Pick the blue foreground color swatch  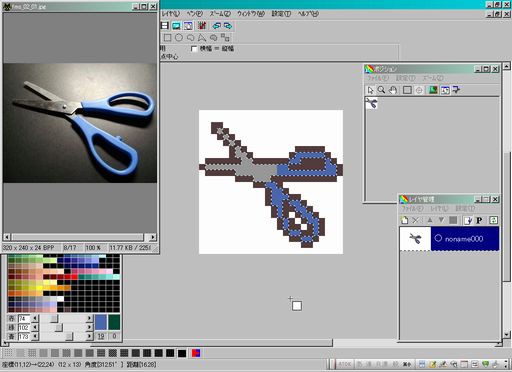101,322
